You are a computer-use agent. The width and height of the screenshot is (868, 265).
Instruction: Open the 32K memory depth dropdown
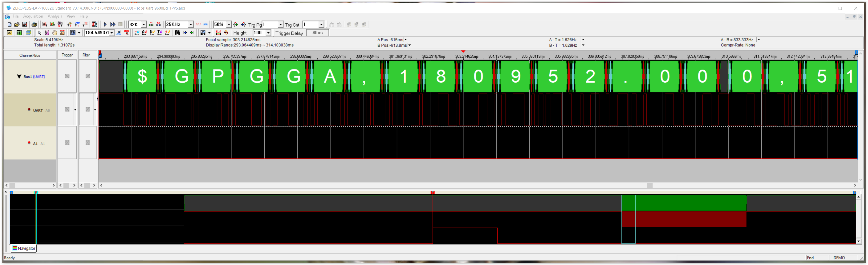coord(143,24)
